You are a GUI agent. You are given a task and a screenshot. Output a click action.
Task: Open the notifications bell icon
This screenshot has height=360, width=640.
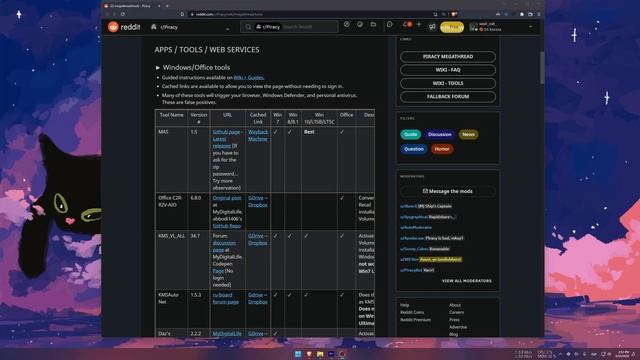point(406,24)
